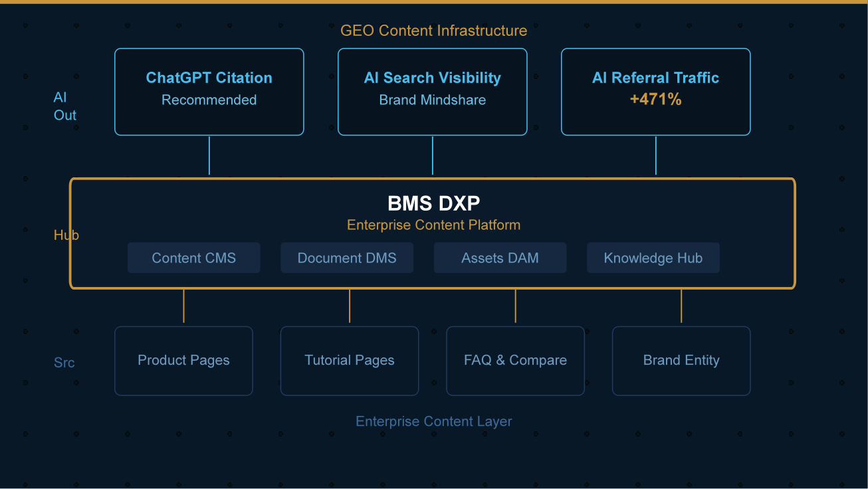Click the Product Pages box
Screen dimensions: 868x489
[183, 361]
